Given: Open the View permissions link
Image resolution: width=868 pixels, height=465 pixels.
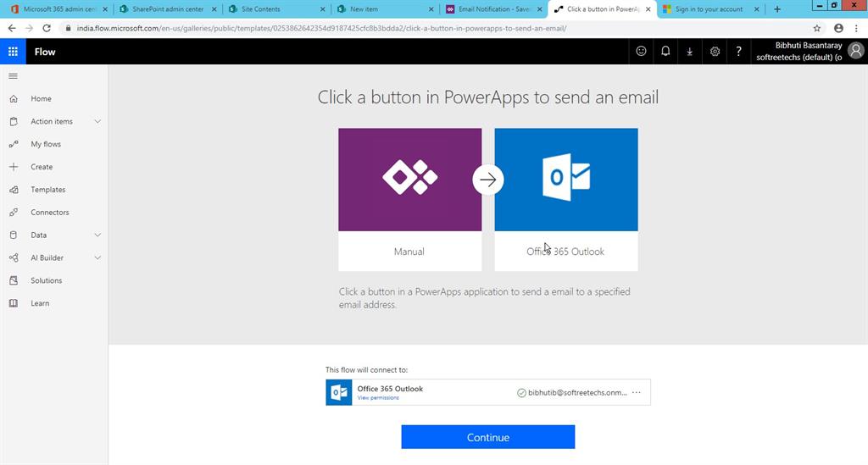Looking at the screenshot, I should point(378,397).
